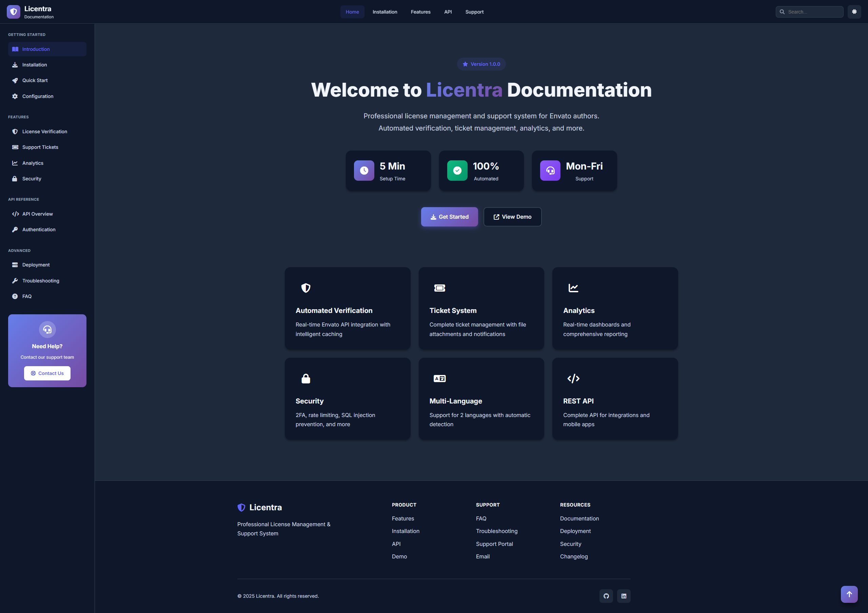
Task: Select the Quick Start rocket icon in sidebar
Action: click(15, 80)
